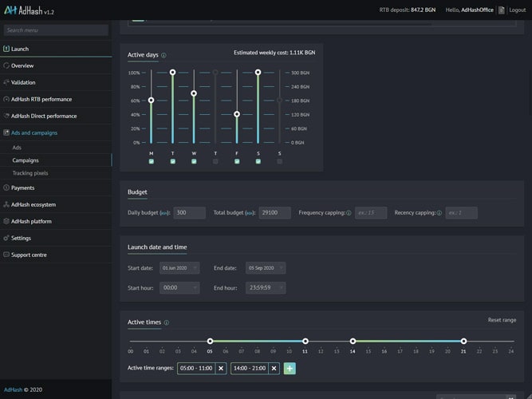
Task: Toggle the Friday active day checkbox
Action: 237,161
